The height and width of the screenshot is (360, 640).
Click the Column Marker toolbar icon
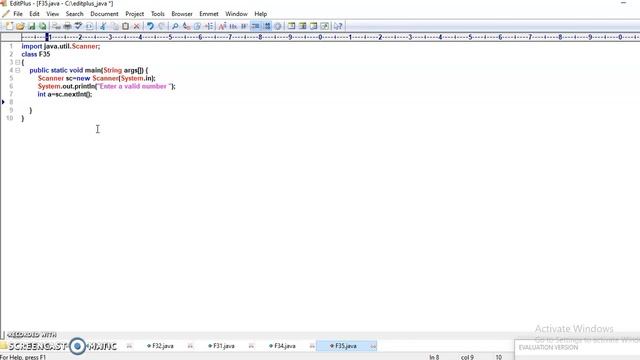point(244,26)
